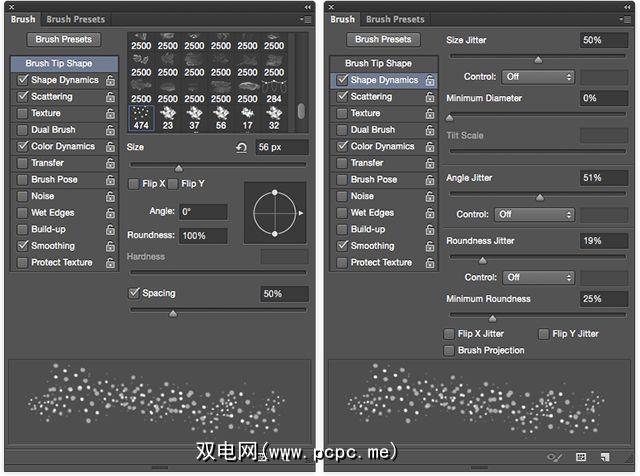Enable Flip Y Jitter
Viewport: 640px width, 476px height.
[x=543, y=334]
